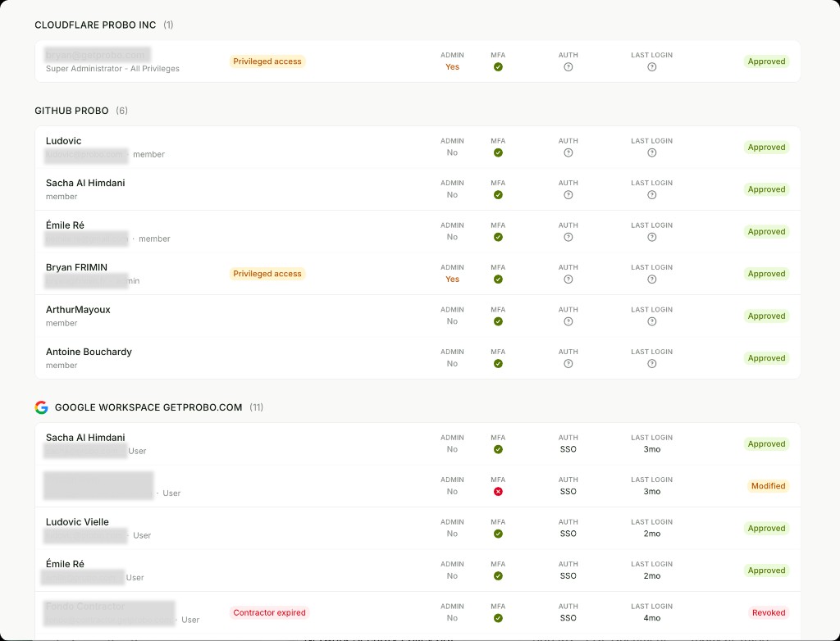840x641 pixels.
Task: Click MFA check icon for Google Workspace Émile Ré
Action: [x=498, y=576]
